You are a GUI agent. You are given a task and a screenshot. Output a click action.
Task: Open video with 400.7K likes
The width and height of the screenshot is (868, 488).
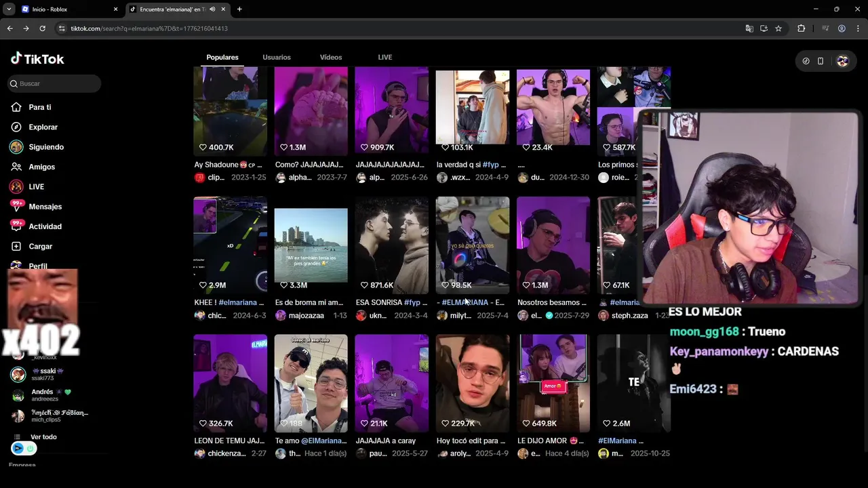click(230, 111)
